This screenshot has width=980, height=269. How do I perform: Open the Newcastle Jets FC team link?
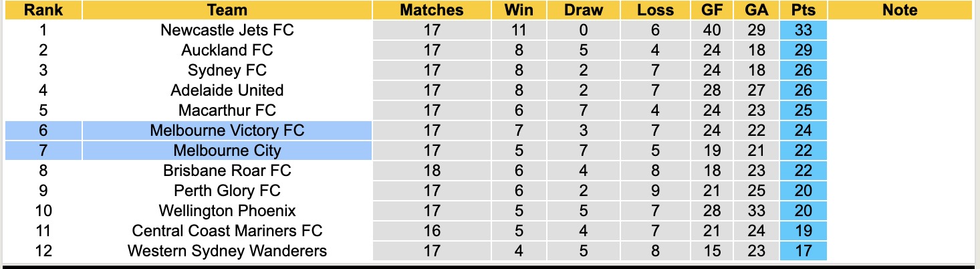[227, 30]
